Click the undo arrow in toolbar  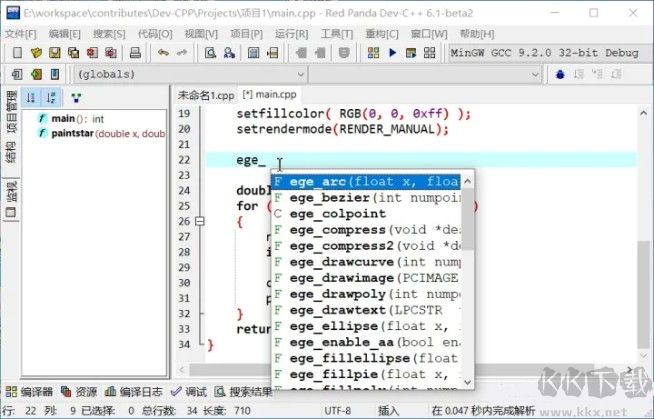(x=162, y=53)
